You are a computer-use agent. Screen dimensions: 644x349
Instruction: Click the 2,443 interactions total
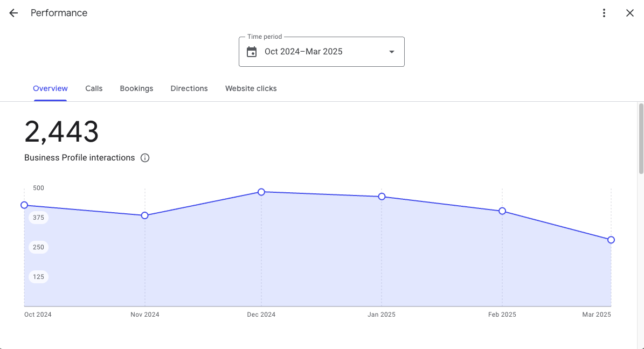coord(61,132)
